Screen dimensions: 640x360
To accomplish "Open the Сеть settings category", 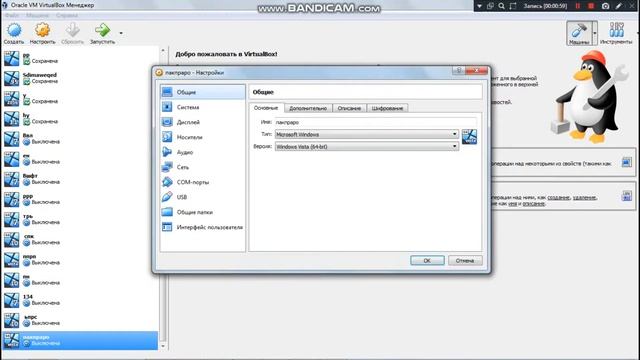I will click(x=203, y=167).
